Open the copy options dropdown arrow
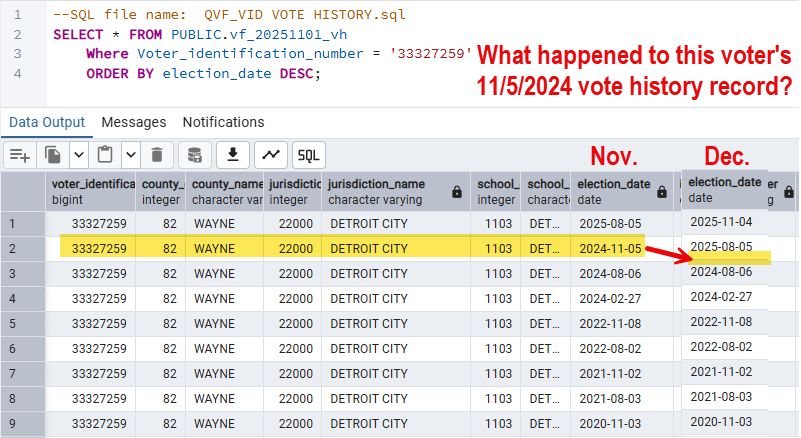The image size is (801, 438). [x=79, y=155]
